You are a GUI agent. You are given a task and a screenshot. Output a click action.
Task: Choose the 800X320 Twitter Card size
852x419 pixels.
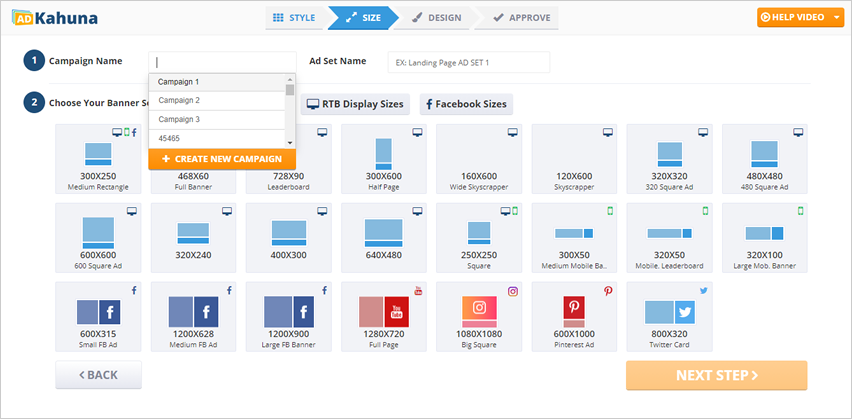tap(668, 316)
